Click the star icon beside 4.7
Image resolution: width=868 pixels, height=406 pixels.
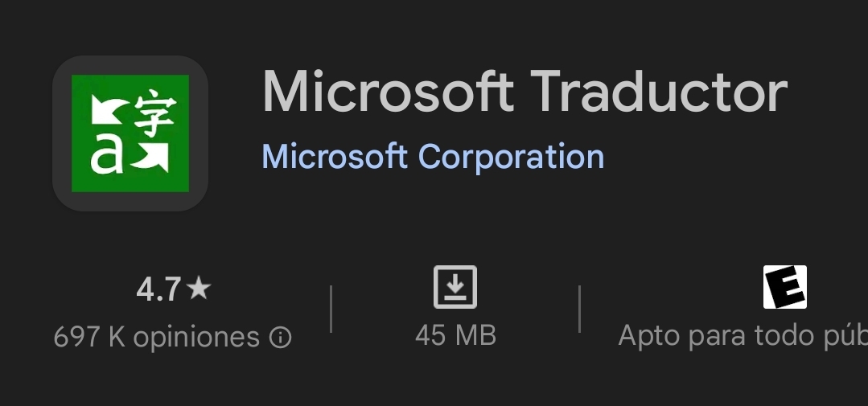pos(199,289)
